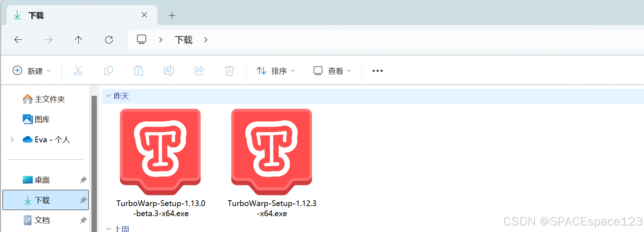Click the pin icon beside sidebar 下载

pyautogui.click(x=83, y=200)
